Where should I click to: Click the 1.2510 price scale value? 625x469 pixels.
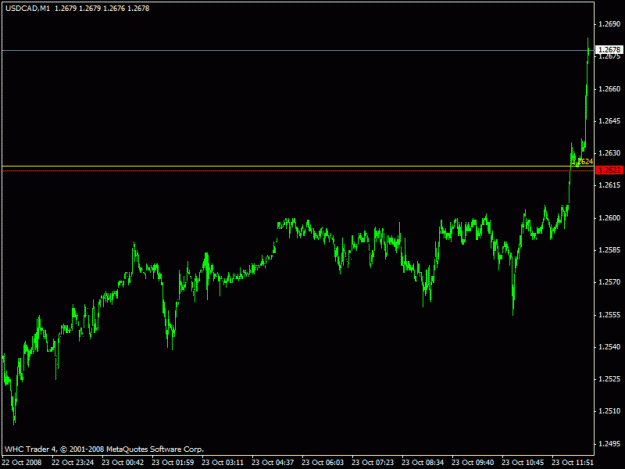point(609,411)
